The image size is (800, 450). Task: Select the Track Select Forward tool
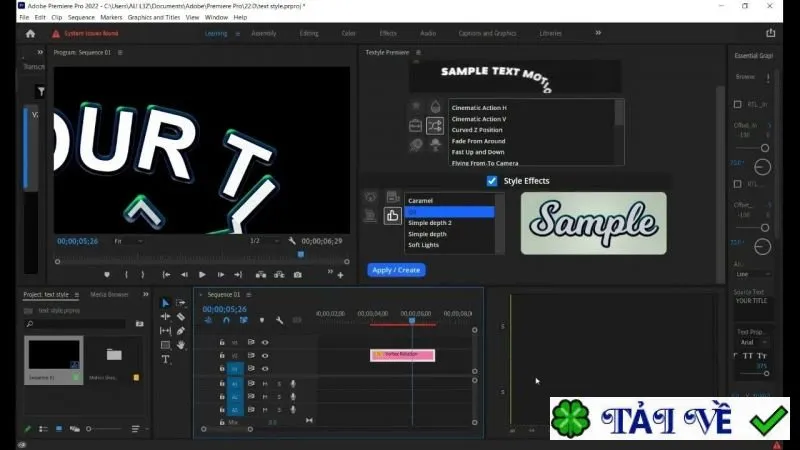pyautogui.click(x=181, y=303)
